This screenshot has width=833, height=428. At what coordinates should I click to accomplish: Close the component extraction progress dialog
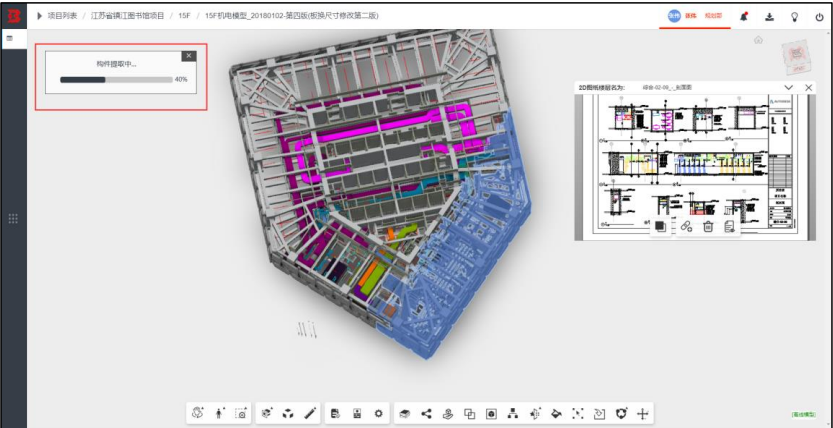(189, 56)
